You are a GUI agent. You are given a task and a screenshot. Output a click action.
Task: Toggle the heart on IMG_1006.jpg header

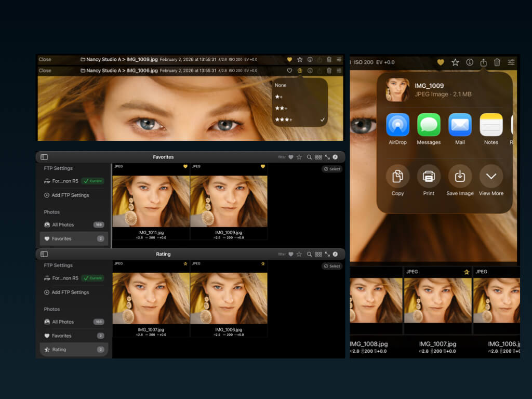coord(290,71)
